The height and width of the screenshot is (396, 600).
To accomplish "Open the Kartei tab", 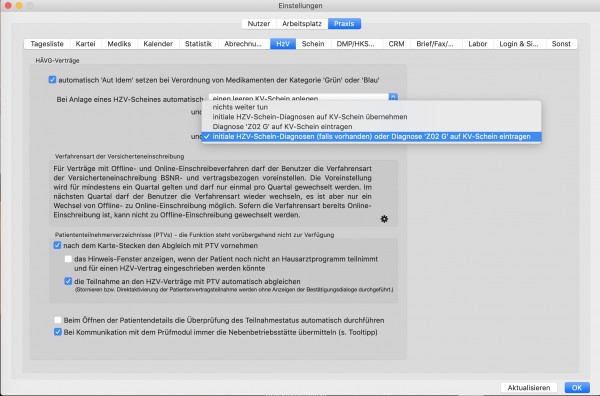I will [x=85, y=44].
